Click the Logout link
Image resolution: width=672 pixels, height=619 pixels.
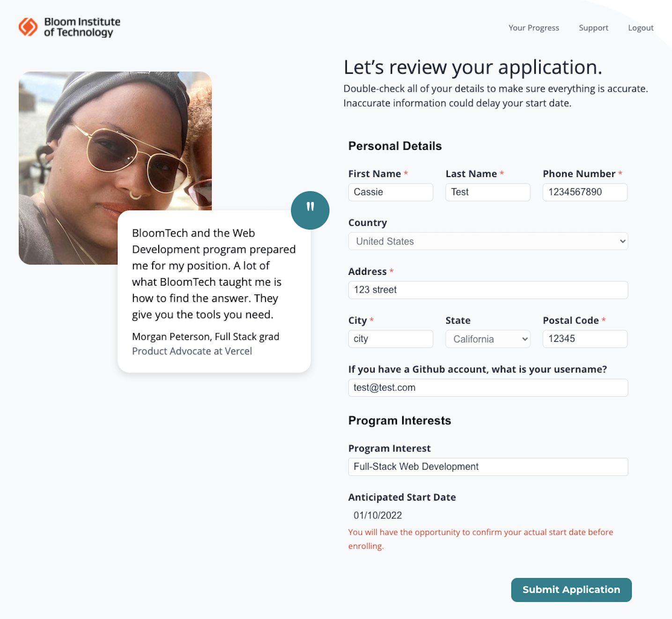(x=640, y=28)
